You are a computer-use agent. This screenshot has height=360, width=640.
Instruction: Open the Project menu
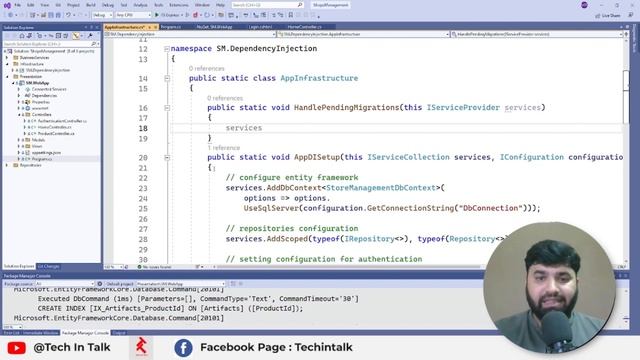[x=73, y=5]
